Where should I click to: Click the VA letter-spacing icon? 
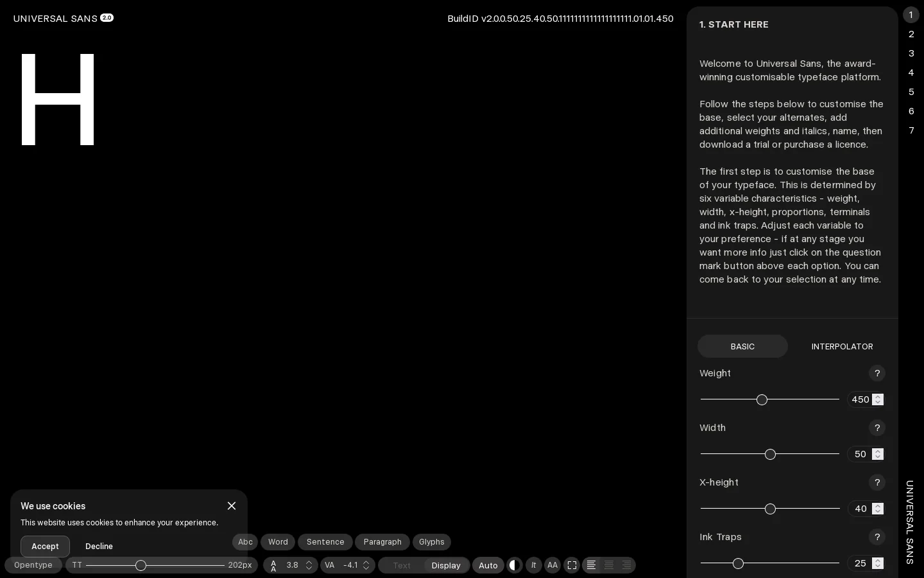[x=330, y=565]
